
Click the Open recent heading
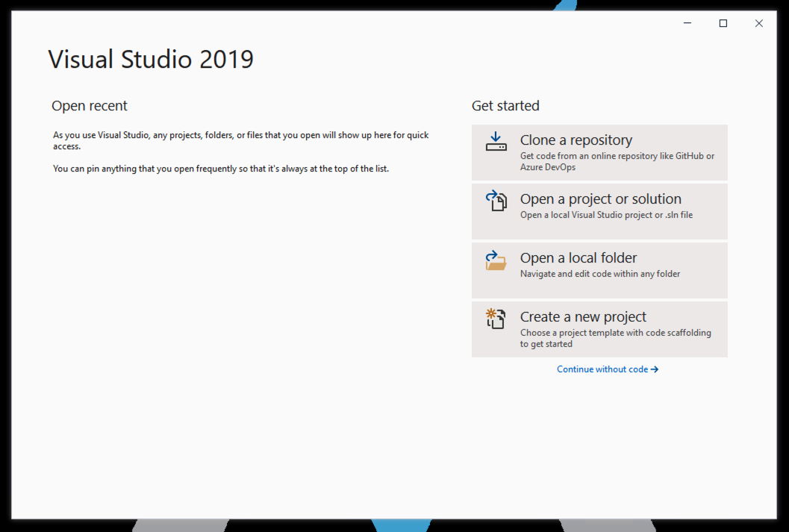click(90, 106)
